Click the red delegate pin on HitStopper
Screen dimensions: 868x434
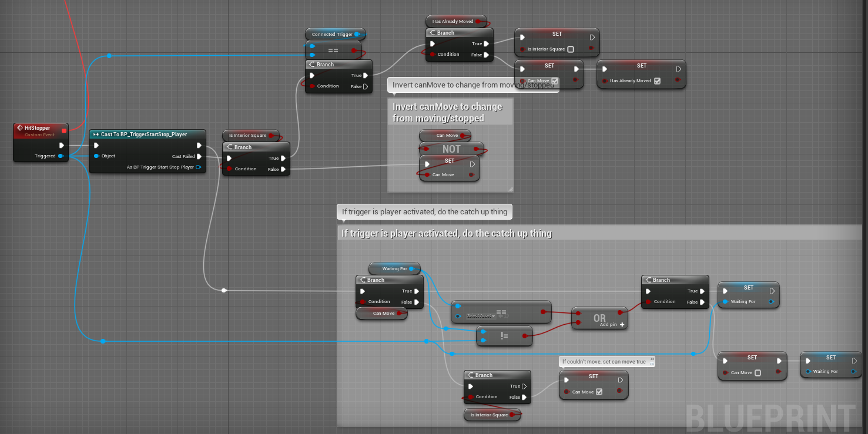[64, 130]
